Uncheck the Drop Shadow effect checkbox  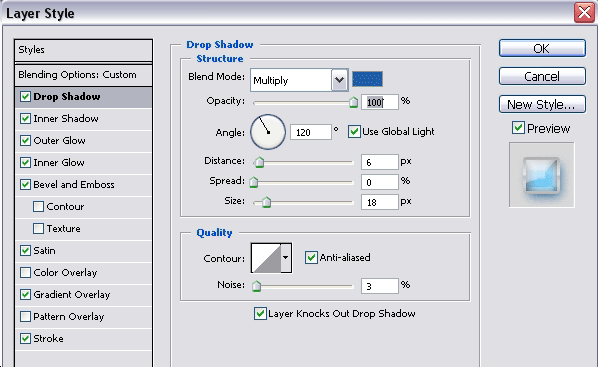[x=25, y=97]
